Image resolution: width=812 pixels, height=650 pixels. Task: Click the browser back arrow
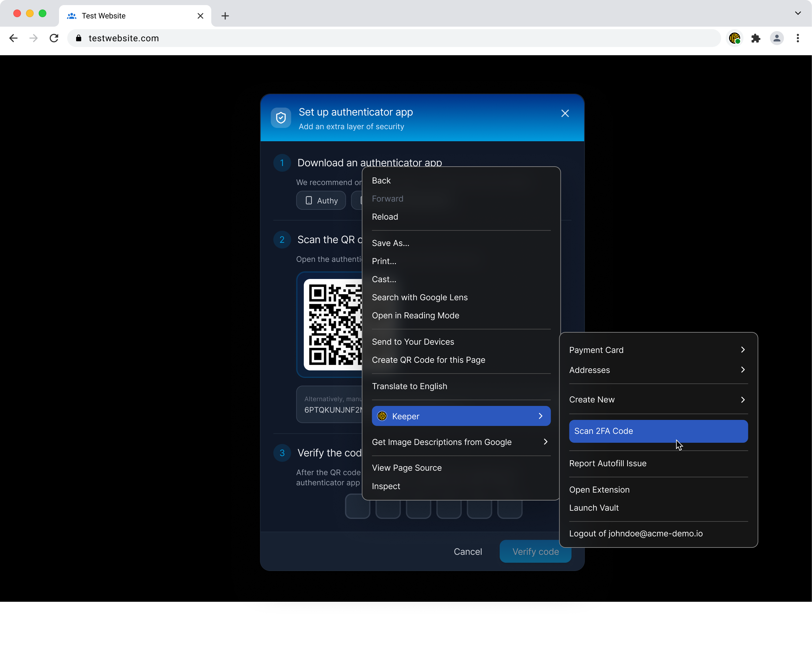point(14,38)
